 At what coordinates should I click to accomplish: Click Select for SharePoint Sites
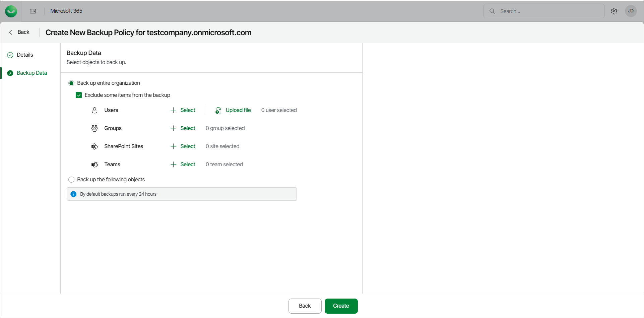[x=183, y=146]
